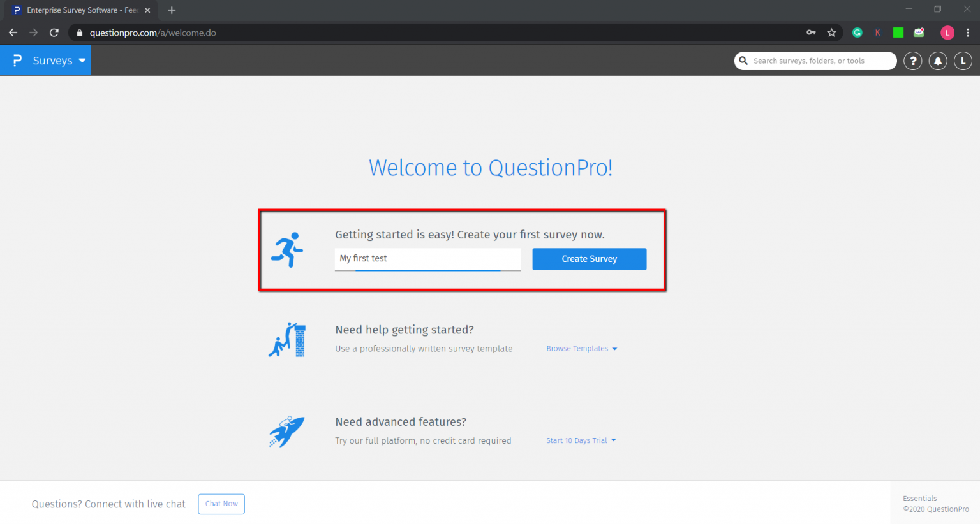Click the green square extension swatch

pos(898,32)
